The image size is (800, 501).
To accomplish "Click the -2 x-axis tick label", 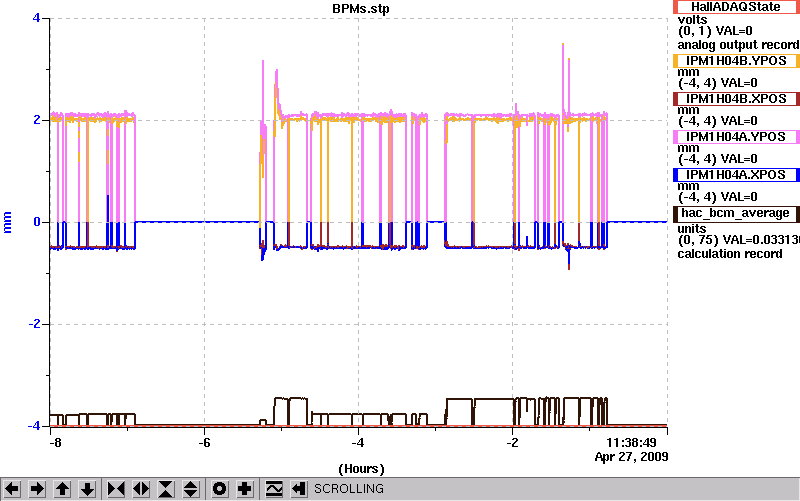I will pyautogui.click(x=512, y=442).
